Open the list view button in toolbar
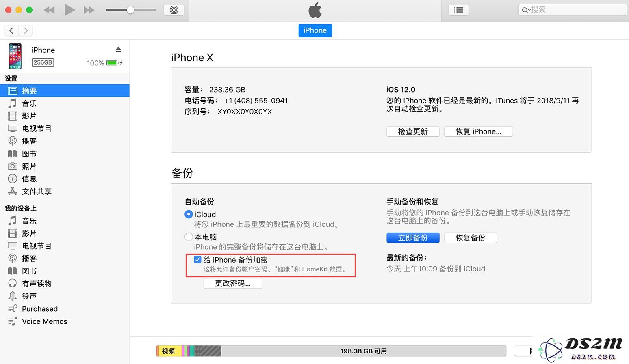This screenshot has height=364, width=629. 459,10
